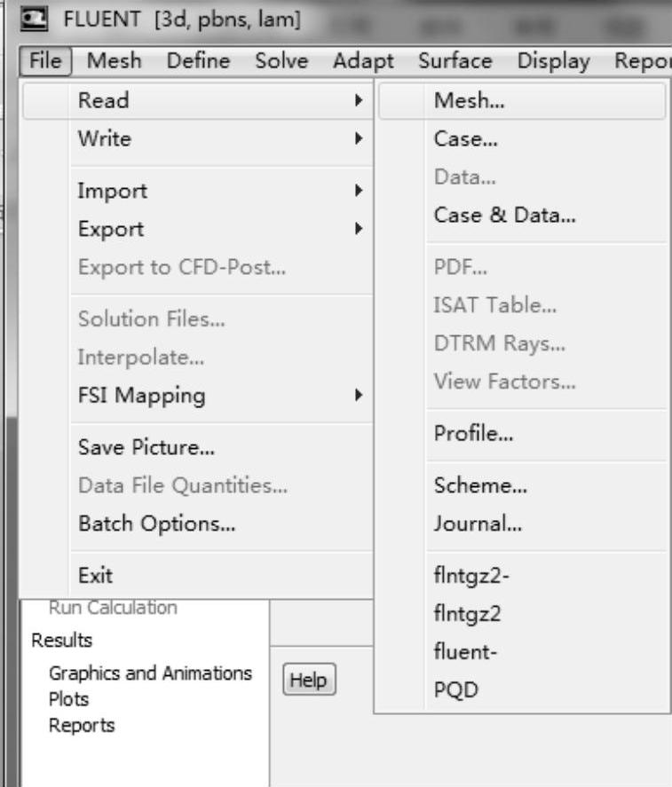Select Case & Data... entry
Image resolution: width=672 pixels, height=787 pixels.
click(505, 216)
